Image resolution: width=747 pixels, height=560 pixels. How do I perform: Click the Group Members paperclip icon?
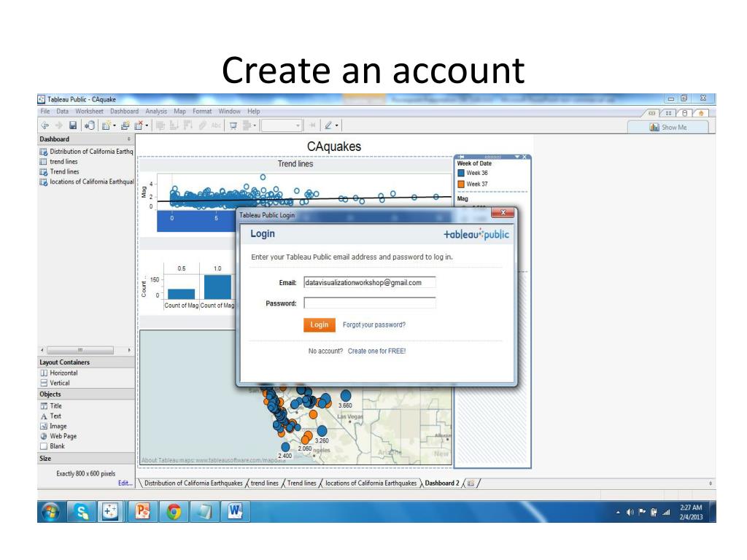pyautogui.click(x=203, y=125)
